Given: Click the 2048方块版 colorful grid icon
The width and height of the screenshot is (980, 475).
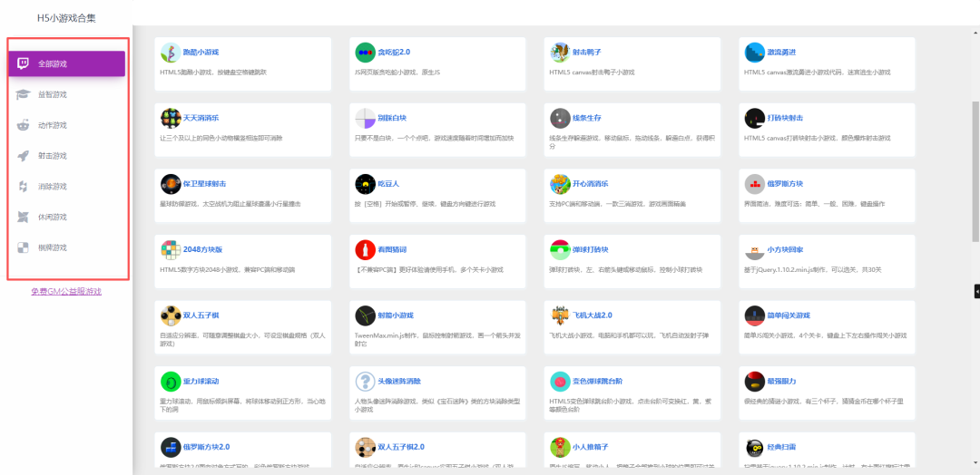Looking at the screenshot, I should pyautogui.click(x=170, y=250).
